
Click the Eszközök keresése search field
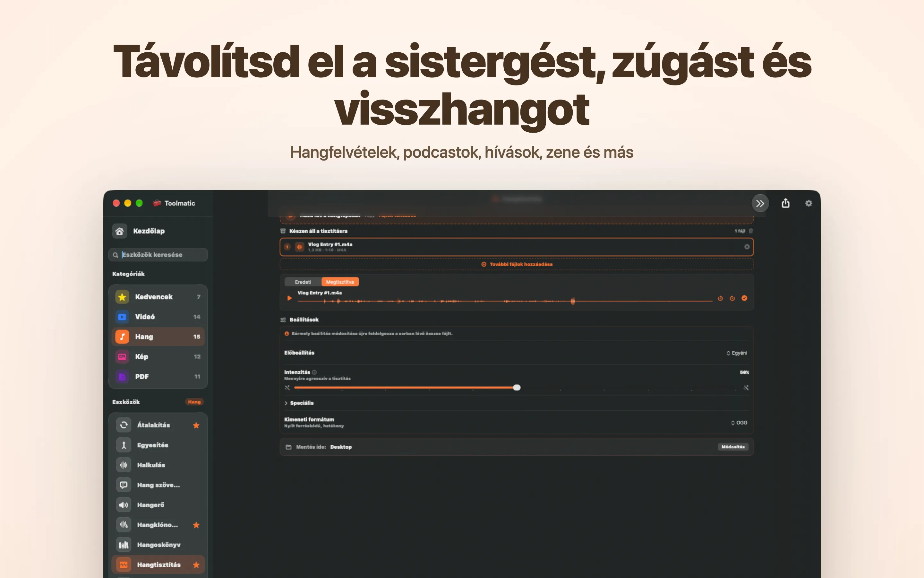point(158,255)
